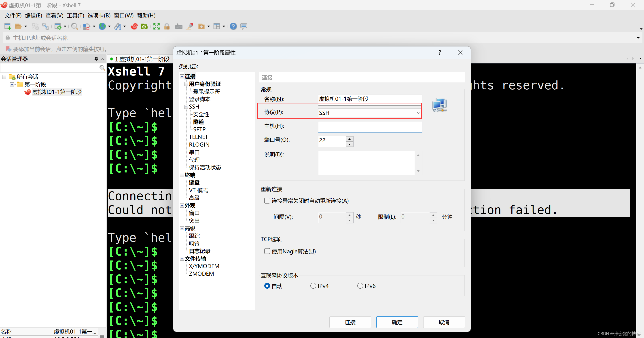
Task: Pin the session manager panel
Action: point(96,59)
